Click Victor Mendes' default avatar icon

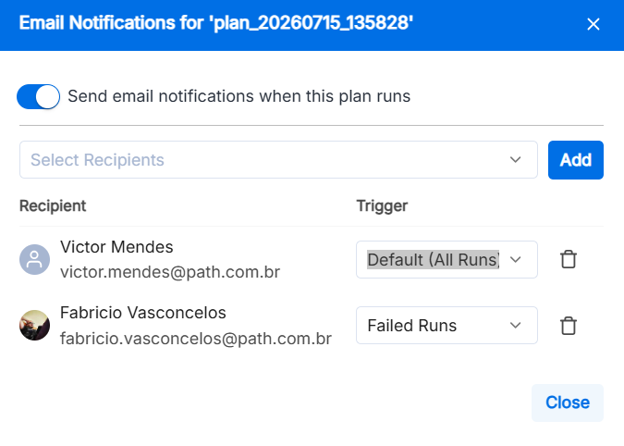[x=35, y=259]
